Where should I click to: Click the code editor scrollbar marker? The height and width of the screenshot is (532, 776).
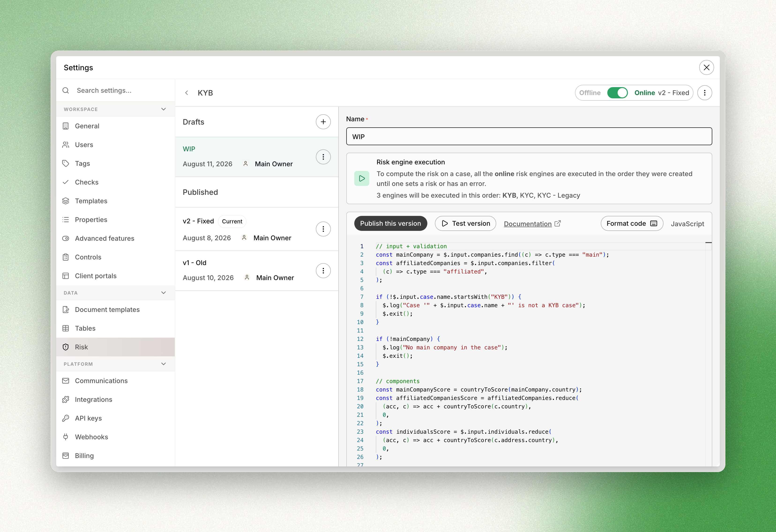708,242
